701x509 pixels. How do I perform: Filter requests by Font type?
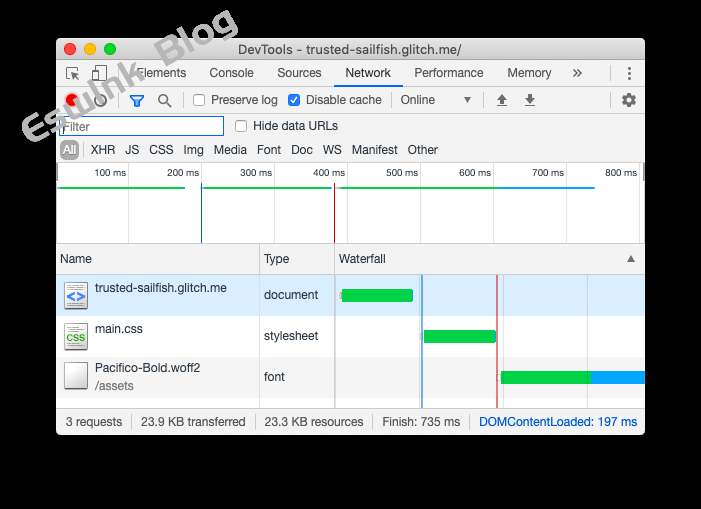click(x=269, y=150)
